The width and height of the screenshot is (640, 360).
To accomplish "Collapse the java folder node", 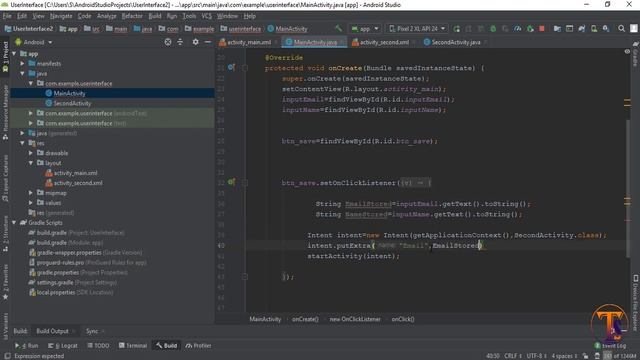I will pyautogui.click(x=22, y=73).
